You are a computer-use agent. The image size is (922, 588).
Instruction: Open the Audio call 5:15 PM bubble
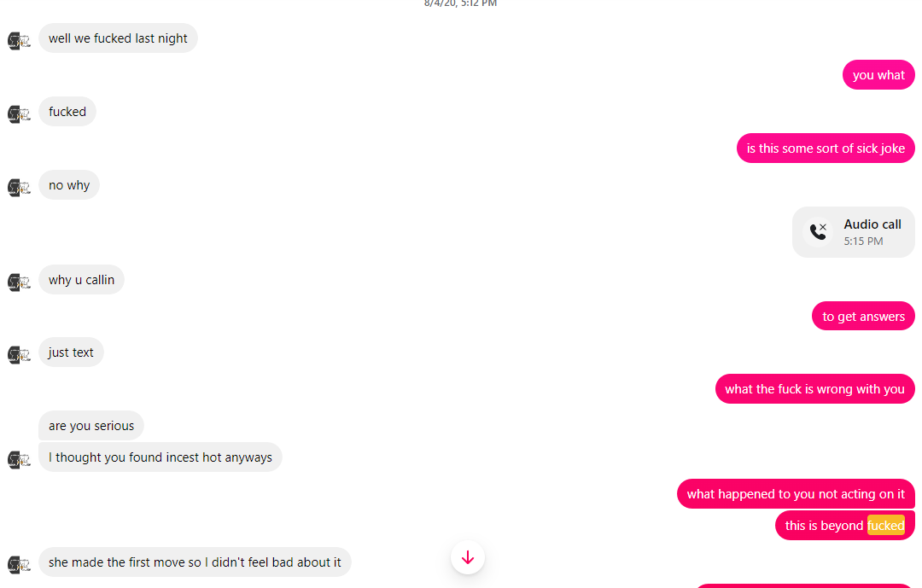coord(853,231)
